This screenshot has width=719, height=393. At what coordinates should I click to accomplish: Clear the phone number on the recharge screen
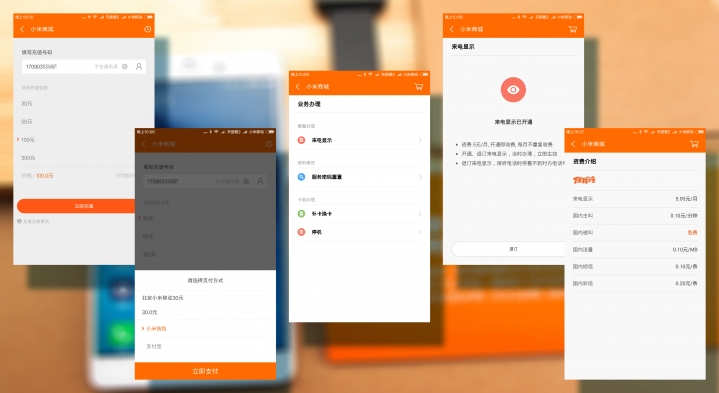pos(125,66)
